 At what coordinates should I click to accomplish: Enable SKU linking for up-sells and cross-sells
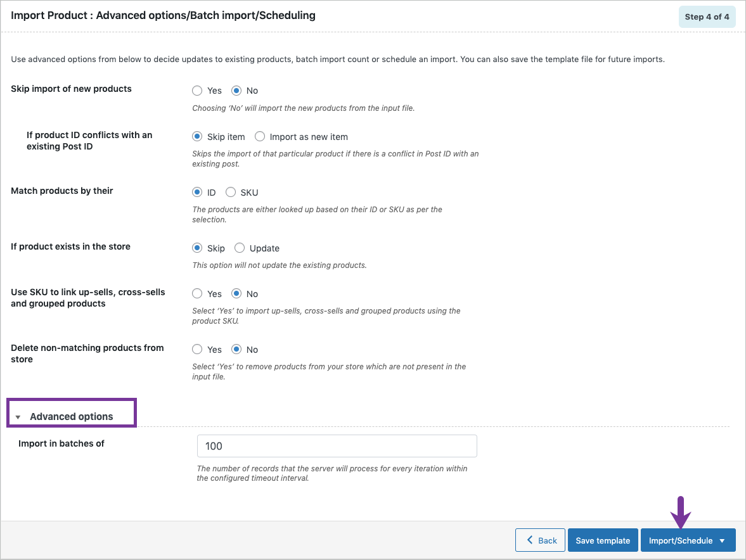197,293
